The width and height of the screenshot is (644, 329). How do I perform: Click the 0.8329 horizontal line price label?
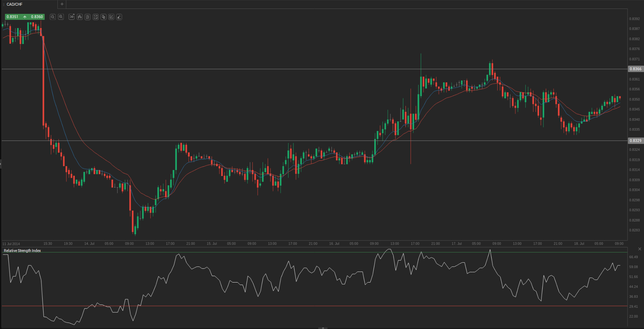pos(635,141)
